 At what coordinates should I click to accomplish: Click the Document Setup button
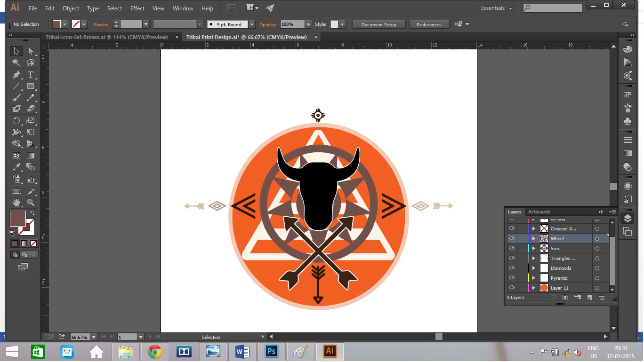(x=379, y=24)
